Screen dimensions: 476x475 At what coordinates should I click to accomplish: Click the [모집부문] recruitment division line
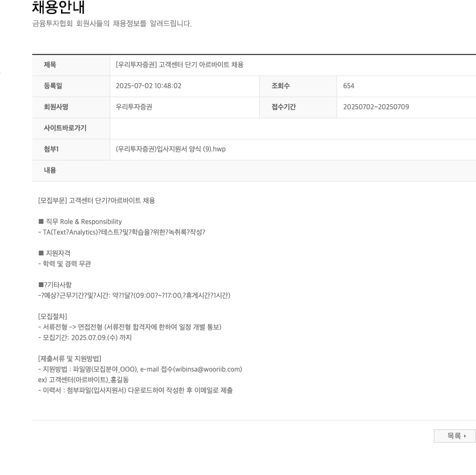click(x=97, y=200)
